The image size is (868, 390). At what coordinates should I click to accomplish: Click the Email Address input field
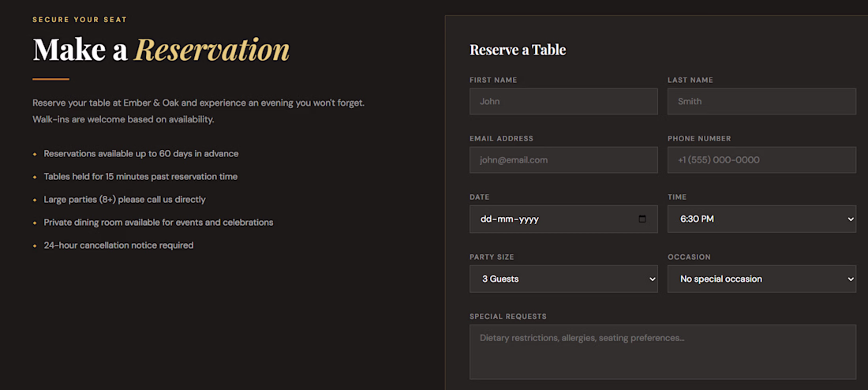pyautogui.click(x=563, y=160)
